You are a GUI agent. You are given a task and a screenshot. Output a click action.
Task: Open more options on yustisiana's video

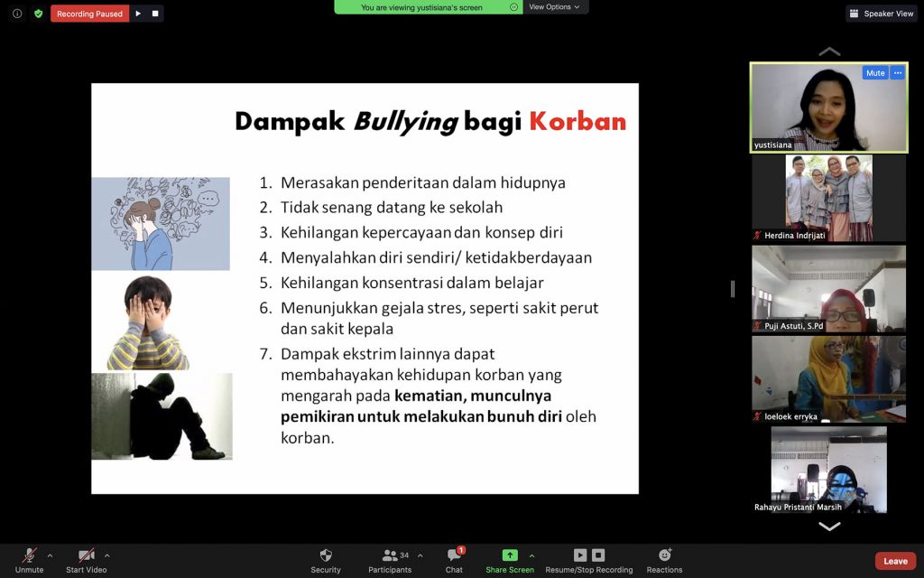click(x=897, y=73)
